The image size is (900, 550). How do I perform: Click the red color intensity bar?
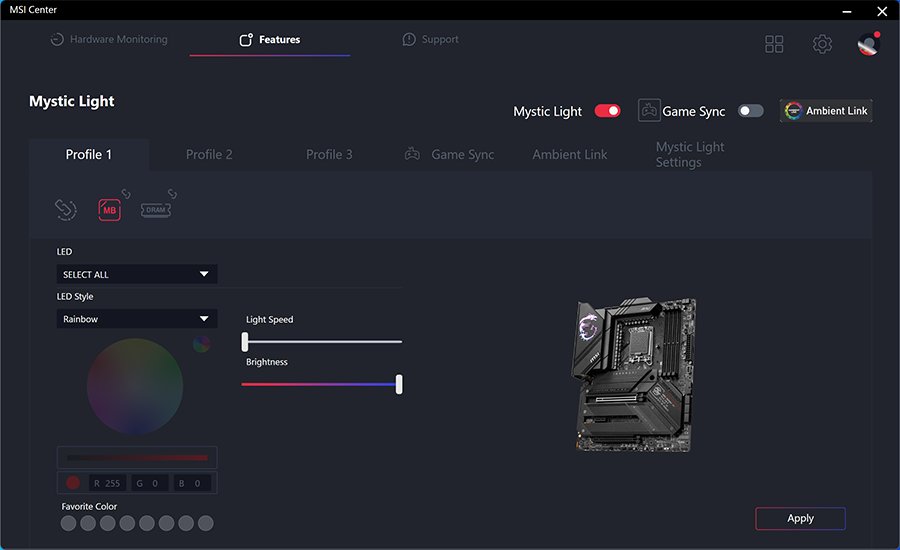pos(137,458)
